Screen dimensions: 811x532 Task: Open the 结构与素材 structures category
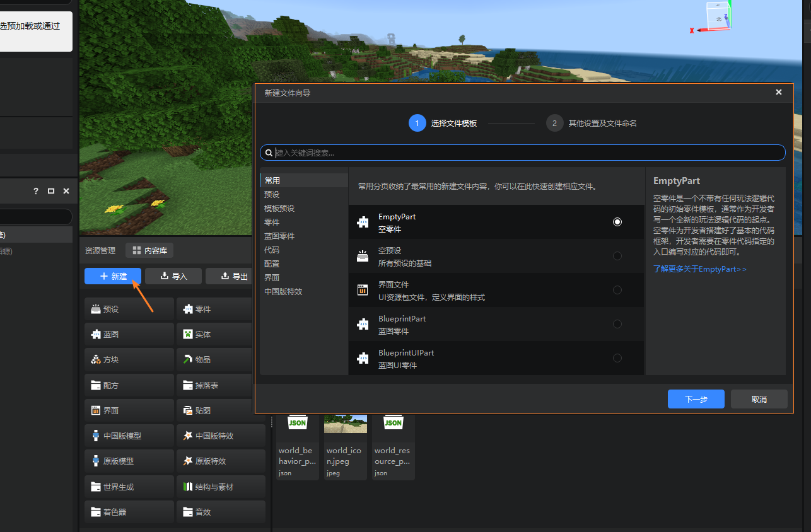pyautogui.click(x=221, y=487)
